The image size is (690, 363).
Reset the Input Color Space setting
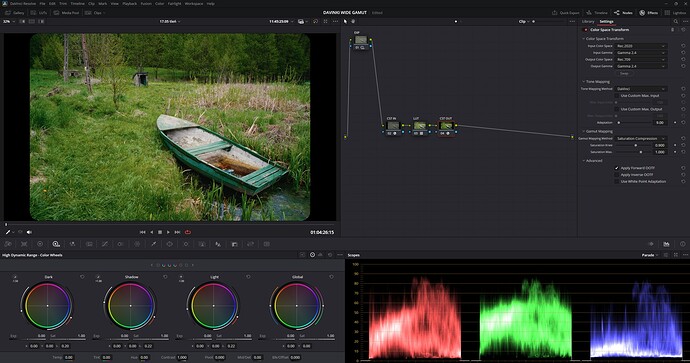pos(683,46)
